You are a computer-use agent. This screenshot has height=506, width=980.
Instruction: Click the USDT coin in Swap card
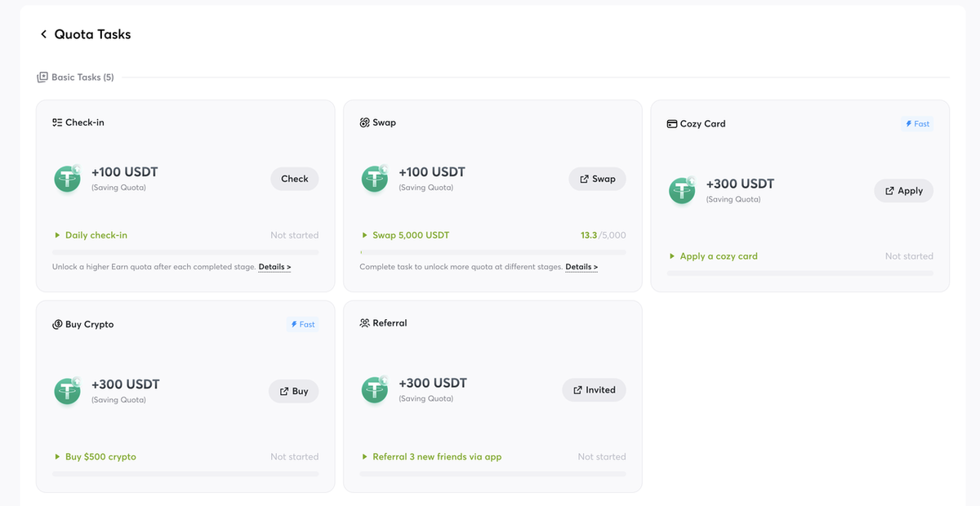[x=374, y=179]
